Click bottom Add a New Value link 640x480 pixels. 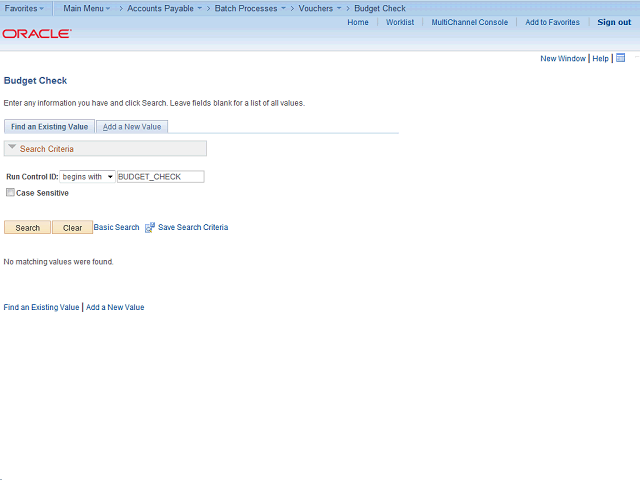(115, 307)
